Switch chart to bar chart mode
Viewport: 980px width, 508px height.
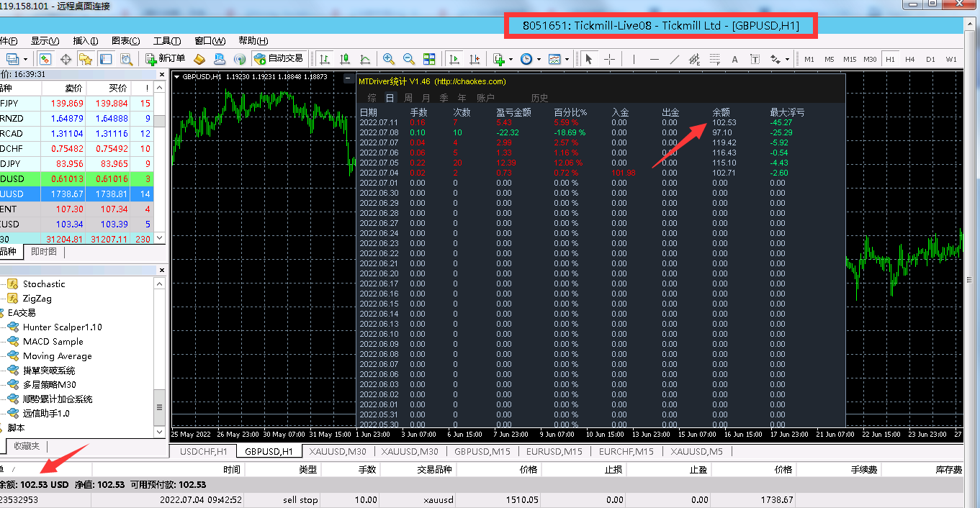pyautogui.click(x=325, y=59)
